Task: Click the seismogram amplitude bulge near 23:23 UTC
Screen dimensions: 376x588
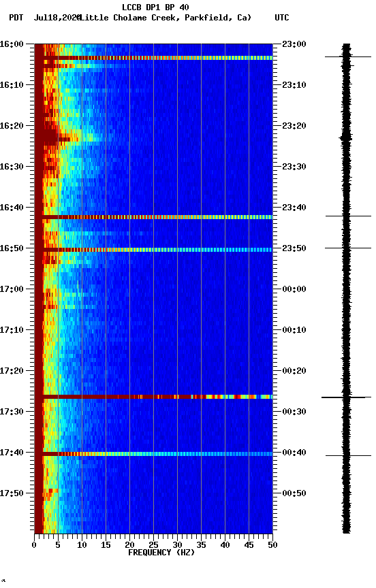Action: pyautogui.click(x=346, y=138)
